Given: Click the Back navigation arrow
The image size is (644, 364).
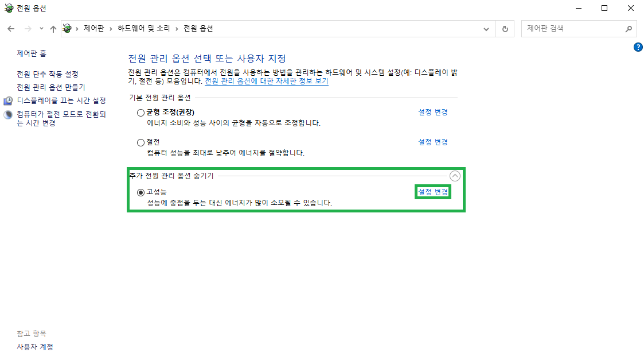Looking at the screenshot, I should click(11, 29).
